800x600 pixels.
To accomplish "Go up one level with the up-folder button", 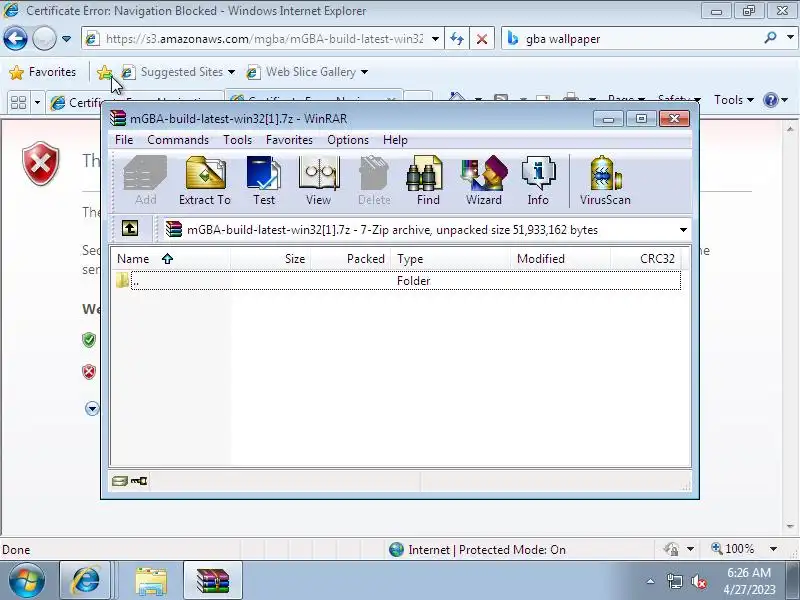I will pos(130,228).
